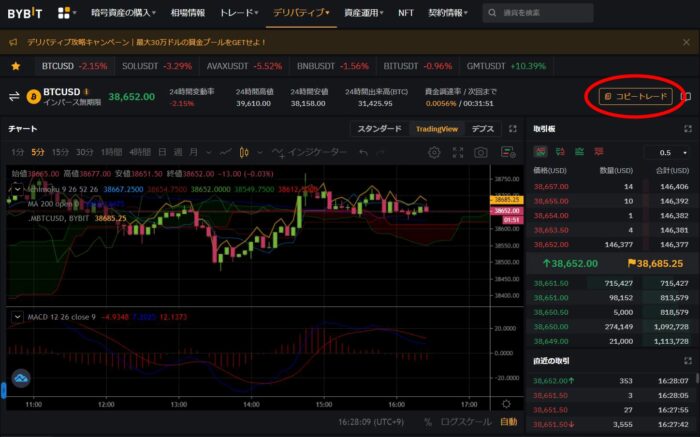The width and height of the screenshot is (700, 437).
Task: Click the favorites star icon
Action: point(16,66)
